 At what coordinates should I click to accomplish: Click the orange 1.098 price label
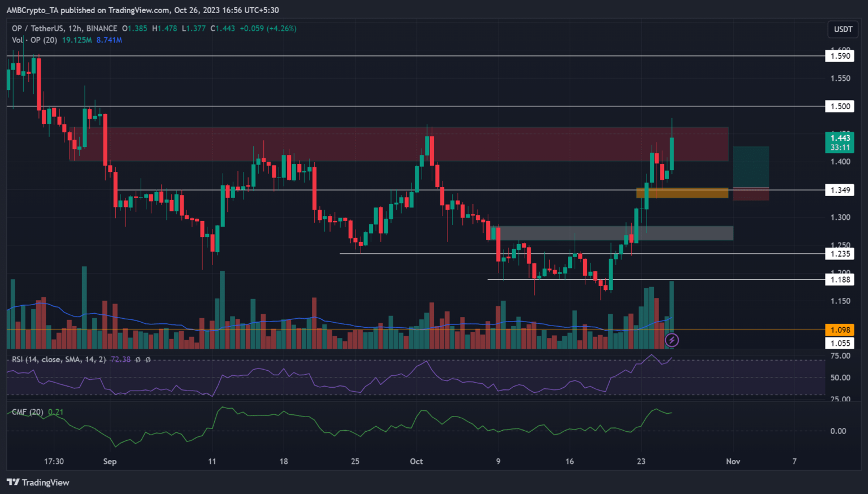point(840,330)
